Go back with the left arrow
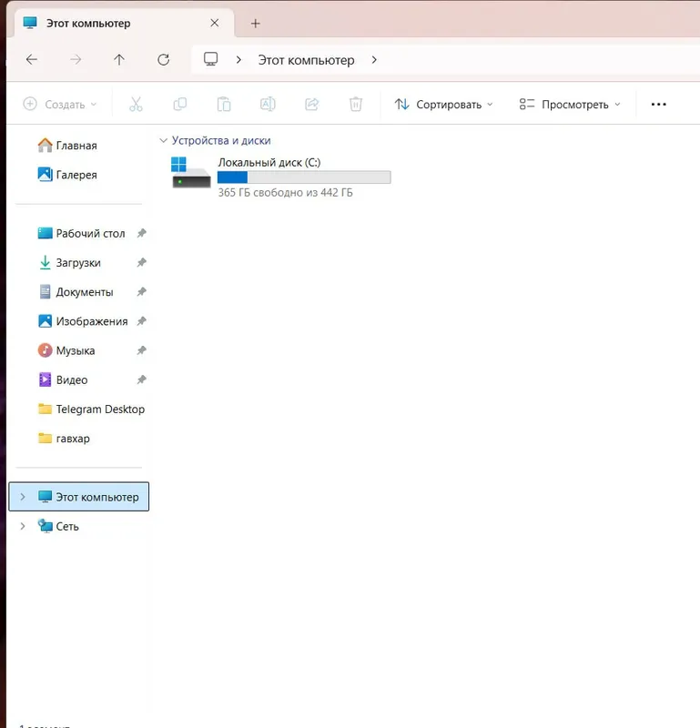The height and width of the screenshot is (728, 700). coord(32,59)
